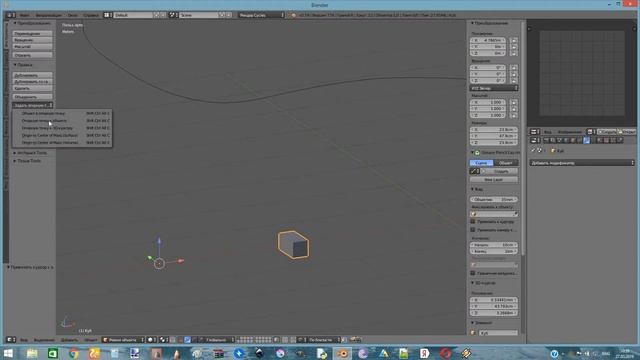Open the highlighted Modifiers properties tab
Screen dimensions: 640x360
coord(587,140)
